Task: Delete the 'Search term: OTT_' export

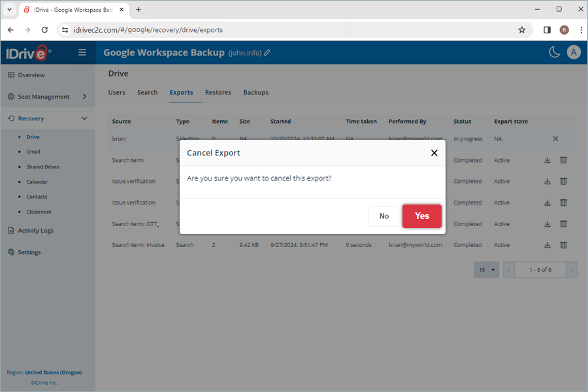Action: [563, 223]
